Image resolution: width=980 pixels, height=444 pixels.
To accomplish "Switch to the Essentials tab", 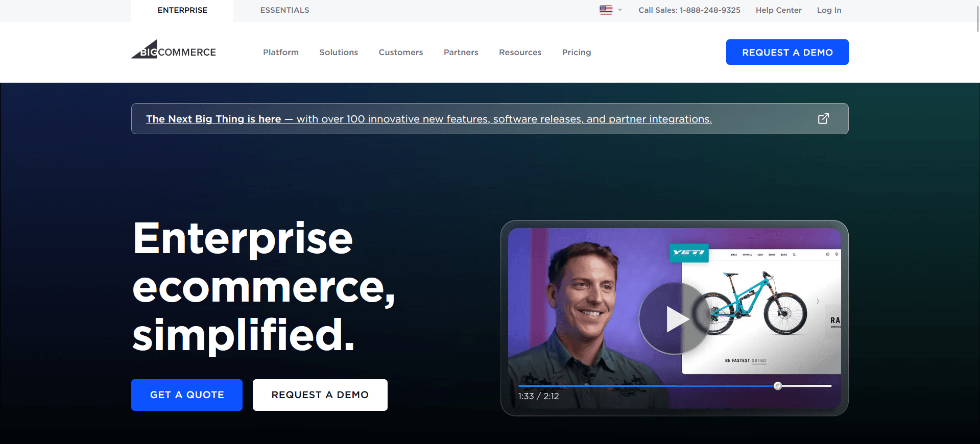I will [284, 10].
